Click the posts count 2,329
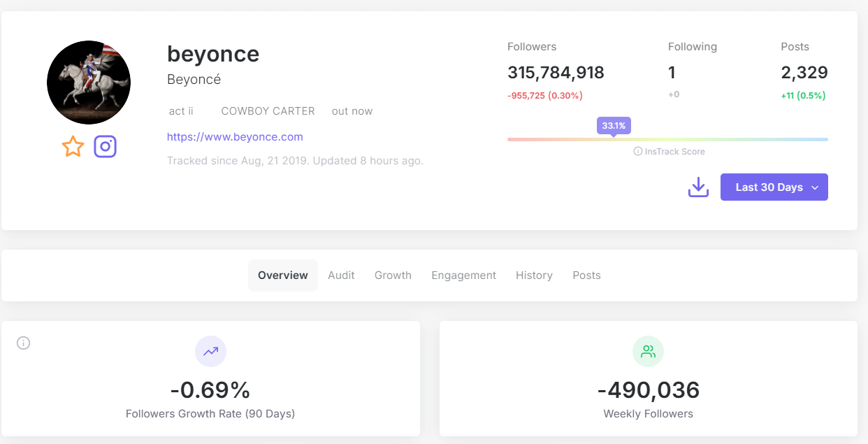The image size is (868, 444). [804, 73]
